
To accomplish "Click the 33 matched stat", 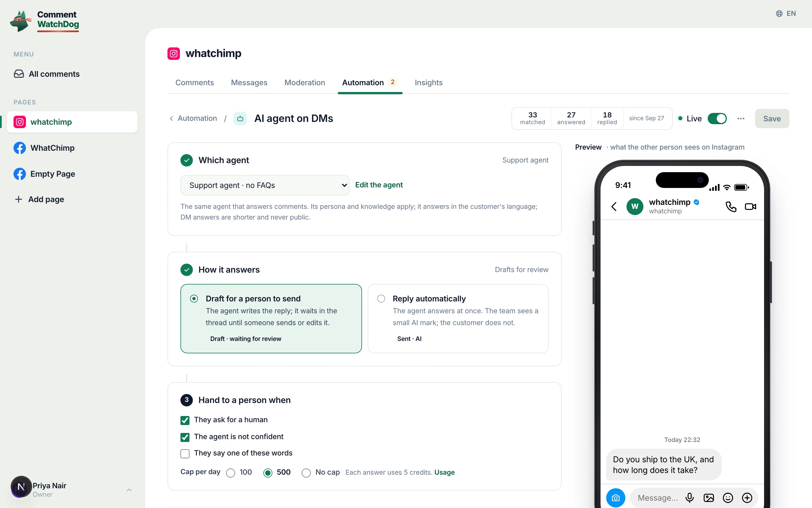I will coord(533,118).
